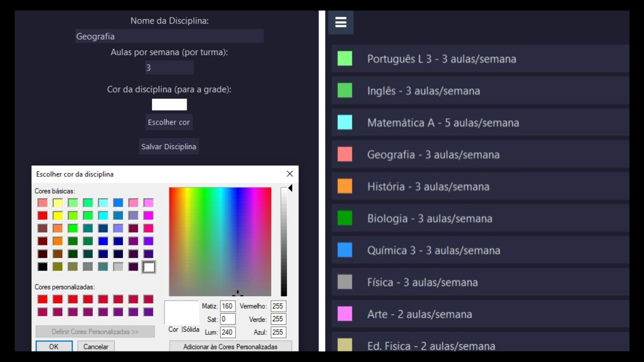Click the Vermelho value field

[278, 306]
